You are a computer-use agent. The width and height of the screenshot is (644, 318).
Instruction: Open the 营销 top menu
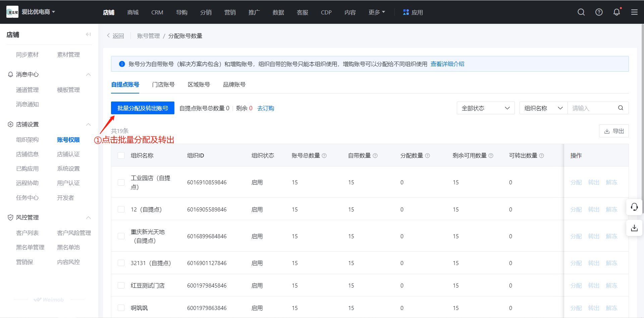click(230, 12)
